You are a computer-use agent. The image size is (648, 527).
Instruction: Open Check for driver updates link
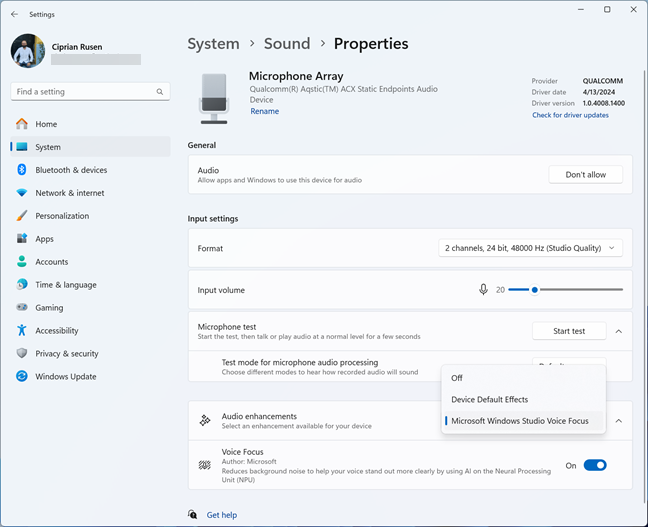coord(570,115)
